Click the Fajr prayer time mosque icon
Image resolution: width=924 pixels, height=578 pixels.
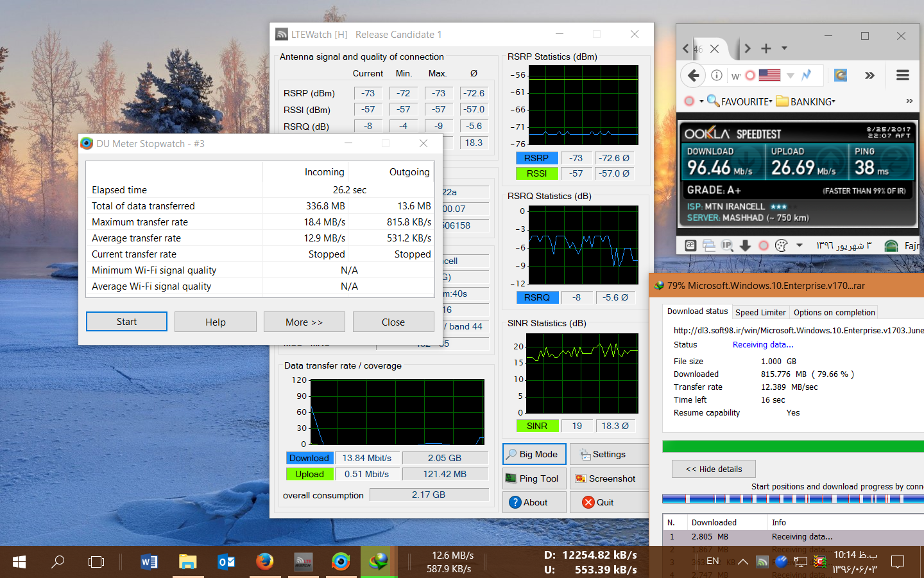pos(891,246)
